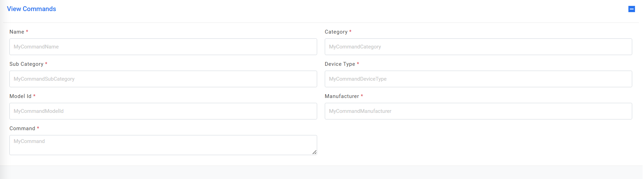This screenshot has height=179, width=644.
Task: Click the Sub Category label text
Action: 26,64
